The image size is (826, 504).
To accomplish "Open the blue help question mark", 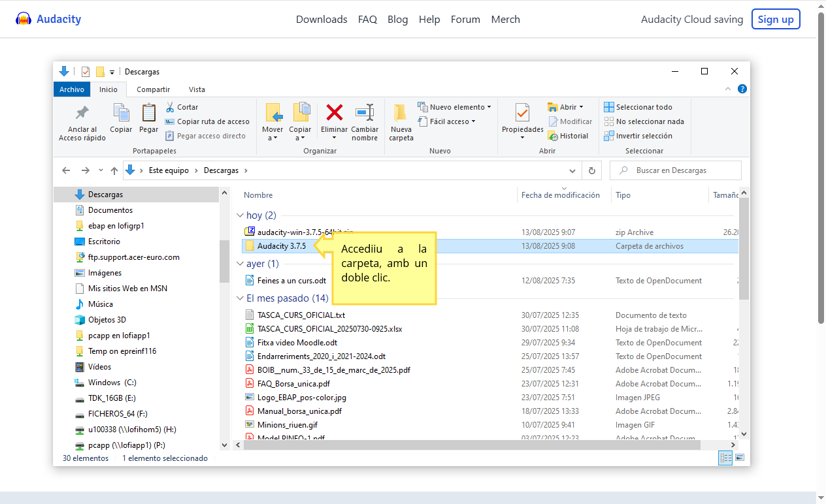I will (x=742, y=89).
